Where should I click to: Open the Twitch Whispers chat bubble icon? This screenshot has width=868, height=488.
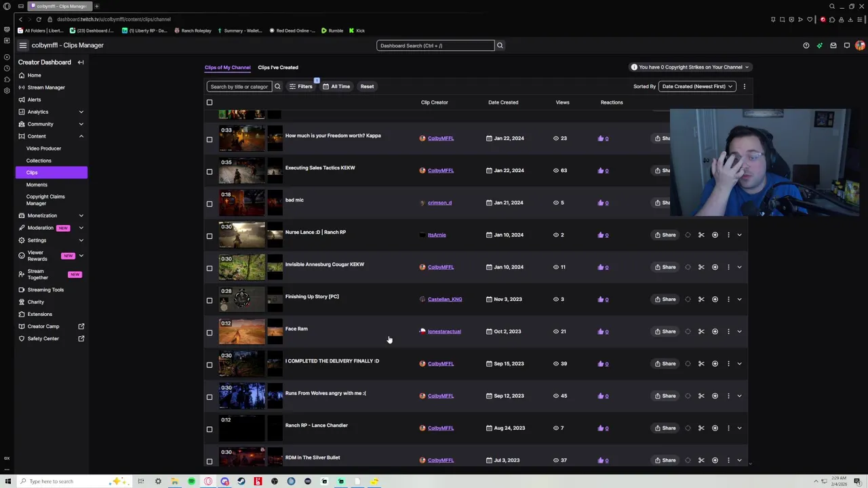point(847,45)
